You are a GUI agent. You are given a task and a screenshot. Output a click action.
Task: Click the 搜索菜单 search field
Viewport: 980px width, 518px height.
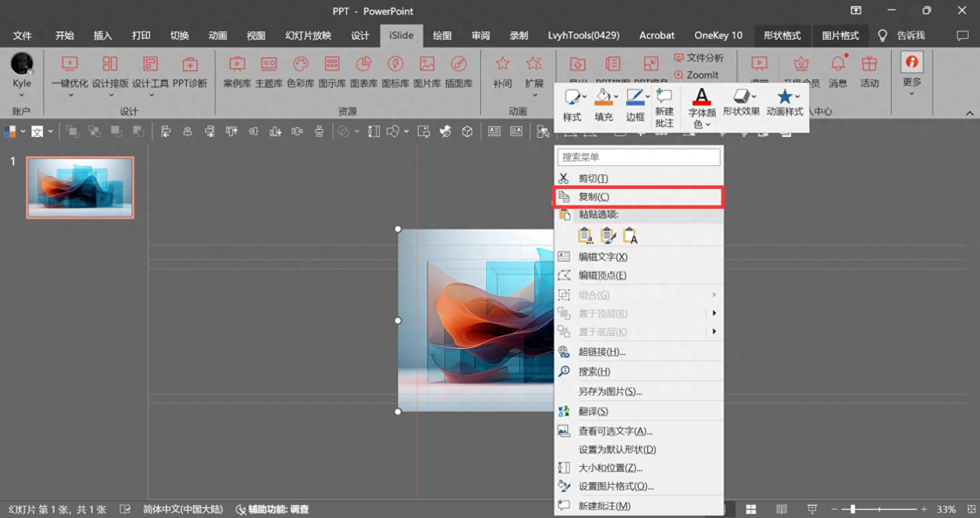[x=639, y=157]
